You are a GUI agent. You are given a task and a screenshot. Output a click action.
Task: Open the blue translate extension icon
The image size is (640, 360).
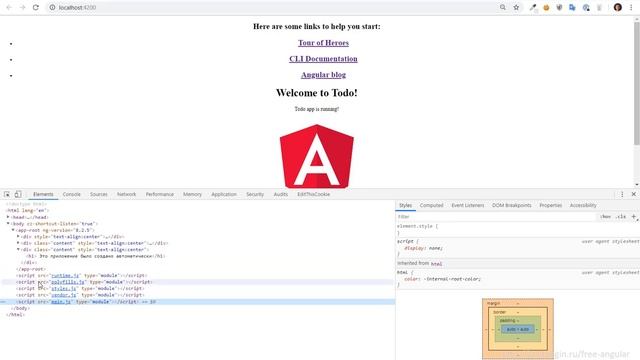coord(572,7)
